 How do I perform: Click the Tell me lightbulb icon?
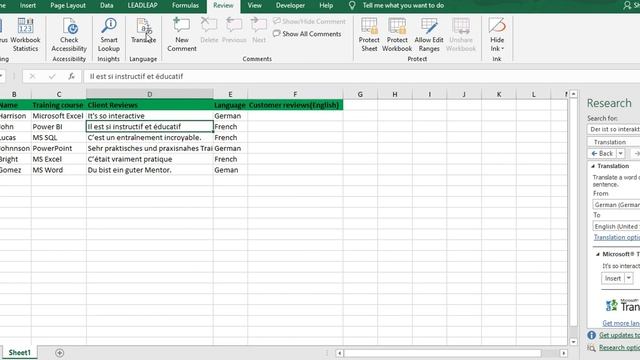tap(352, 6)
